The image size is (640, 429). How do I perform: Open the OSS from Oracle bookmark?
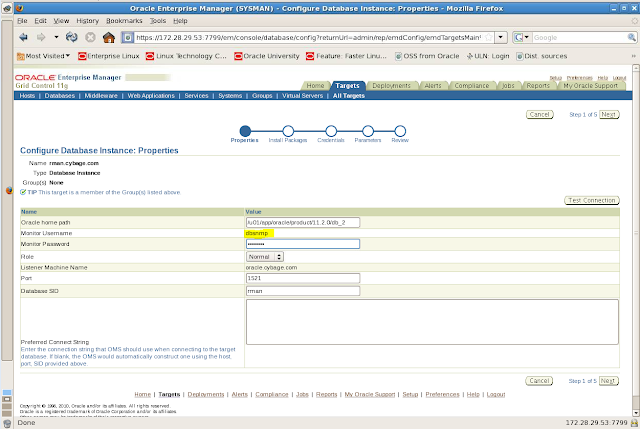(427, 56)
